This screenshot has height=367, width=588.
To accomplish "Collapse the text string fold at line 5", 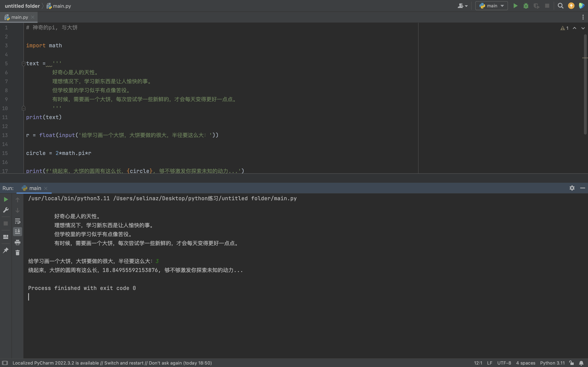I will [x=23, y=64].
